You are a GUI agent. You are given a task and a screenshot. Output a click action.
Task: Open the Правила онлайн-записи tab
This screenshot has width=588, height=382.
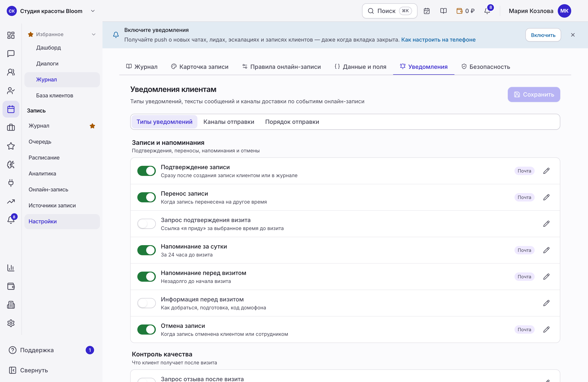click(x=281, y=67)
